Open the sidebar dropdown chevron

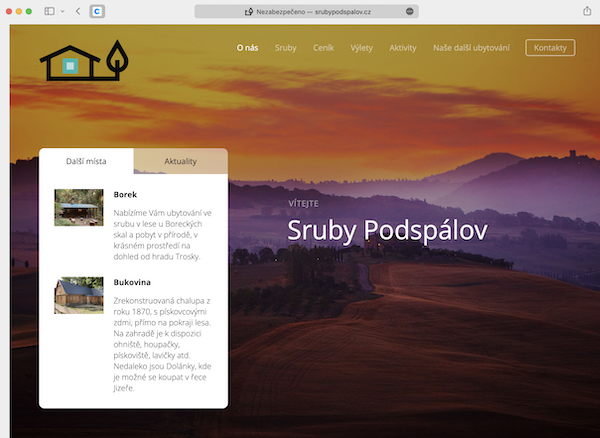[62, 11]
